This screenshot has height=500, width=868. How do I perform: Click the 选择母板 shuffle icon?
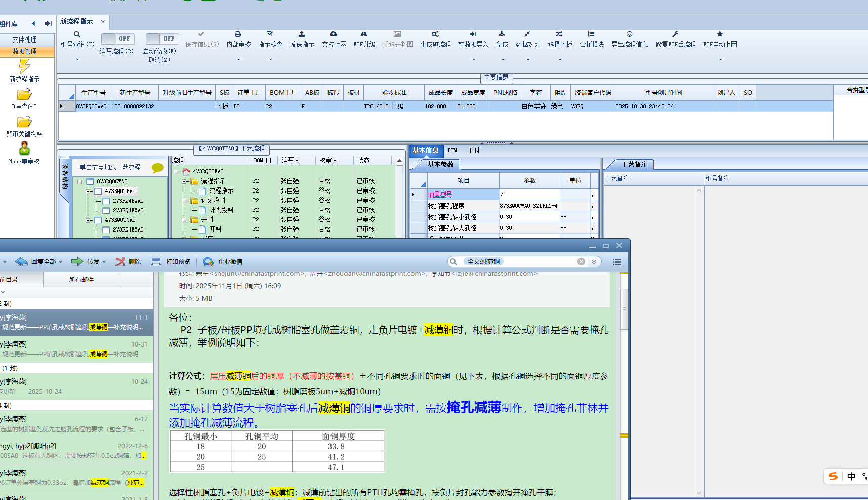559,34
